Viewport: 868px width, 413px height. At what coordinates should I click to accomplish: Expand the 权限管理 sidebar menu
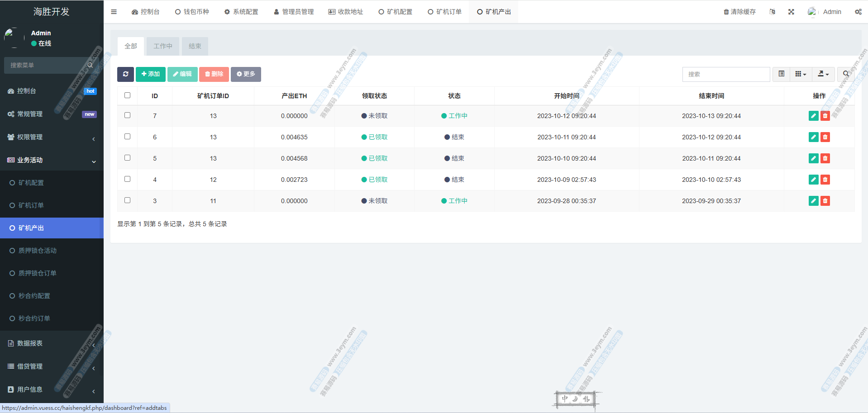pos(52,137)
